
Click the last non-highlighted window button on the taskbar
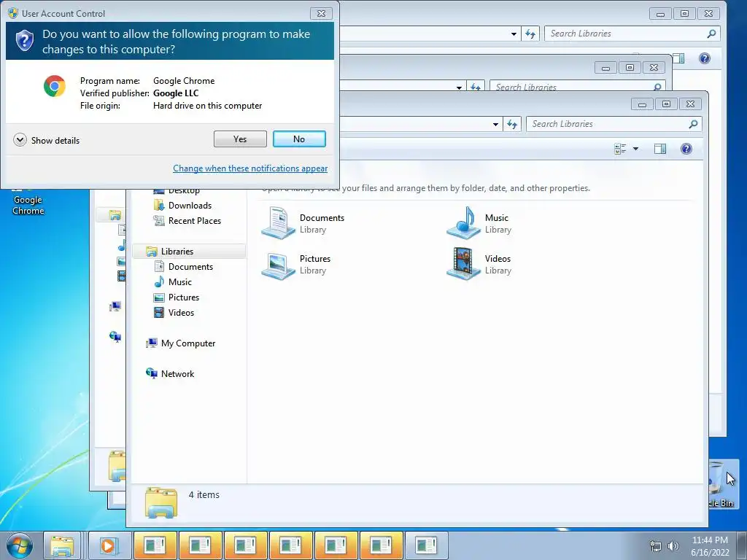coord(426,545)
